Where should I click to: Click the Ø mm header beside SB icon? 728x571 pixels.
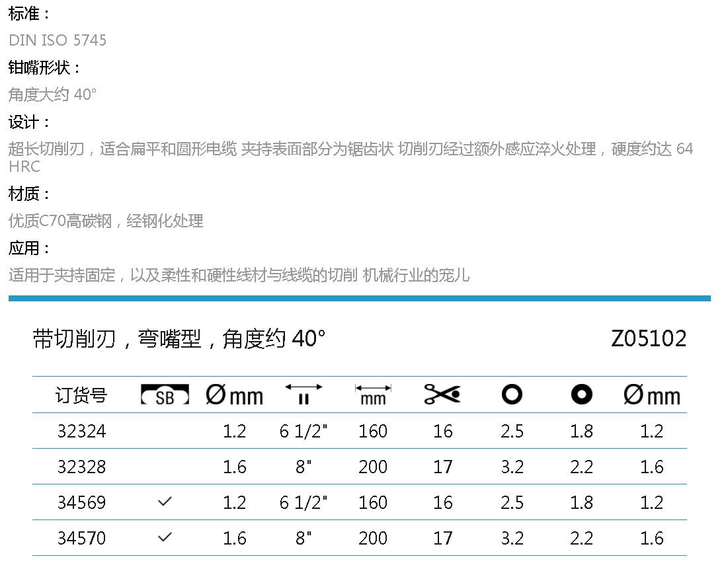click(x=234, y=396)
